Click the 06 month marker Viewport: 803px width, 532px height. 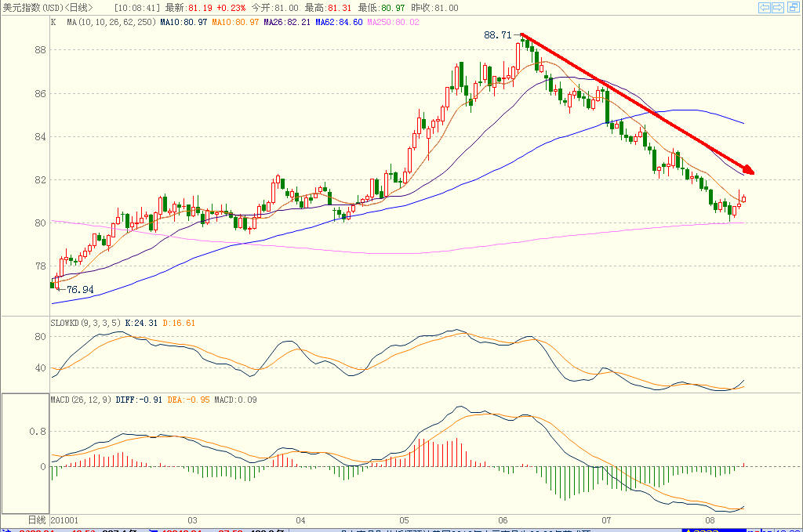(503, 520)
